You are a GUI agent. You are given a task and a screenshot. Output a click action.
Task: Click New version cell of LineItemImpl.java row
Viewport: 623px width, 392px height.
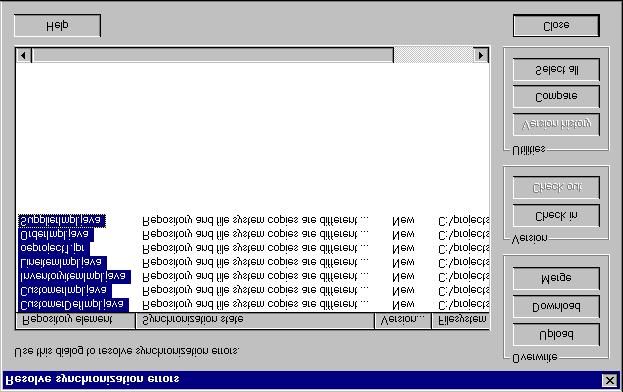click(403, 262)
